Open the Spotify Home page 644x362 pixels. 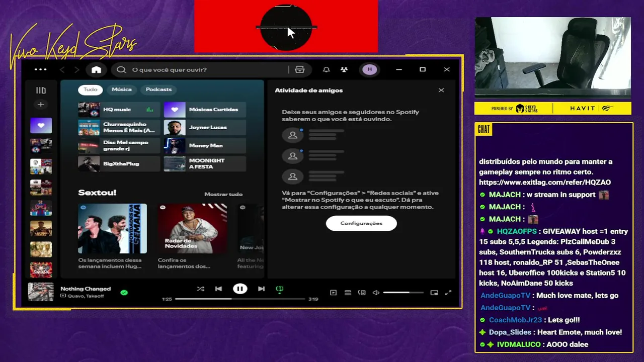96,69
